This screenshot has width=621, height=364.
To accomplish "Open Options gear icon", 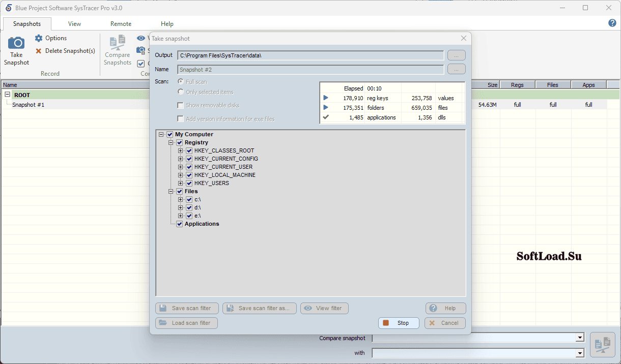I will coord(39,38).
